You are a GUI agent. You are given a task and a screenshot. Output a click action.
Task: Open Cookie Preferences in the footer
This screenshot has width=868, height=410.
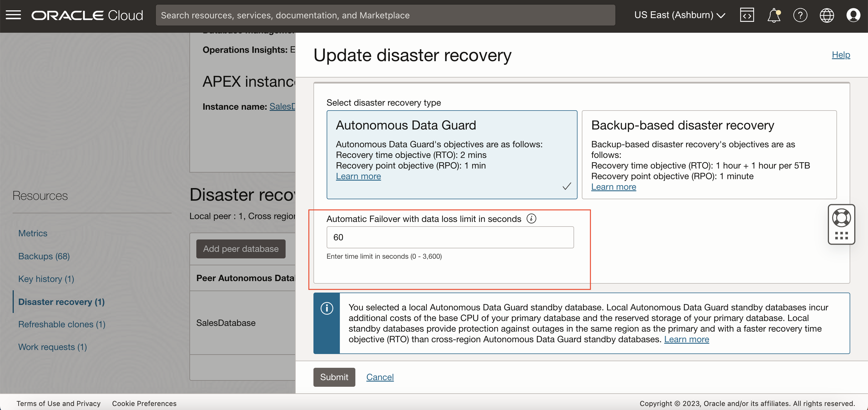click(x=144, y=403)
